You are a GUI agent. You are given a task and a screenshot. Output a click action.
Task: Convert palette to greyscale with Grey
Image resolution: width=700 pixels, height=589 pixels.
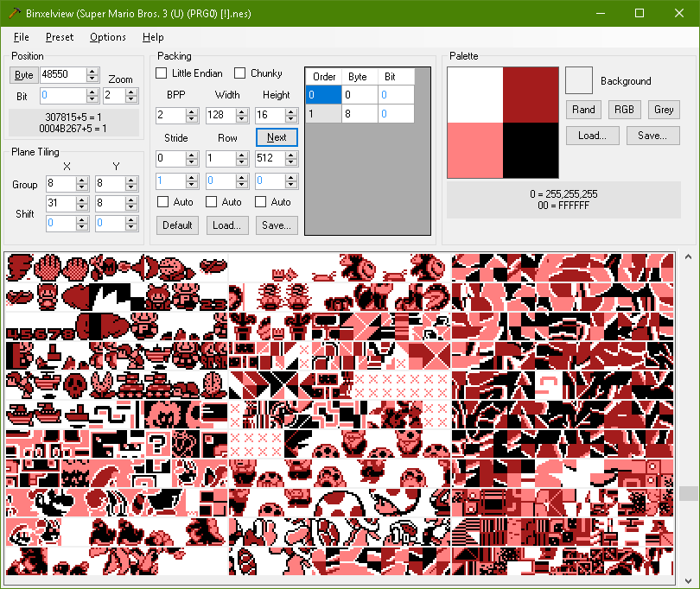[x=664, y=110]
